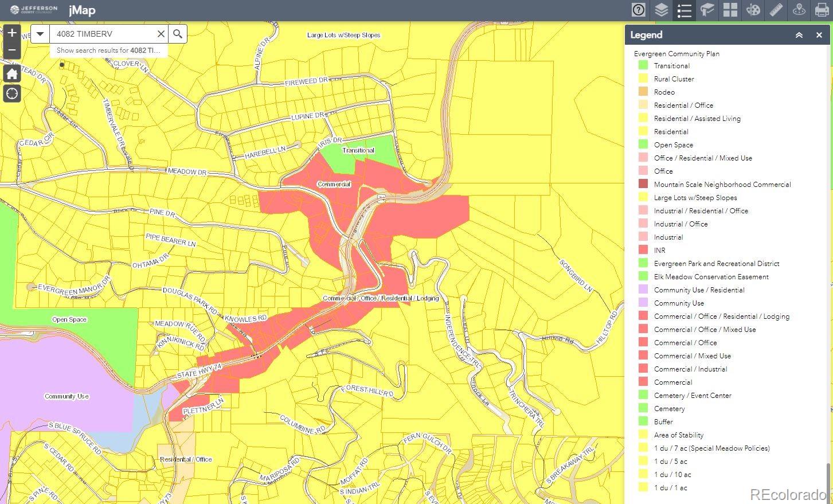The image size is (833, 504).
Task: Click the Transitional green legend swatch
Action: click(x=643, y=66)
